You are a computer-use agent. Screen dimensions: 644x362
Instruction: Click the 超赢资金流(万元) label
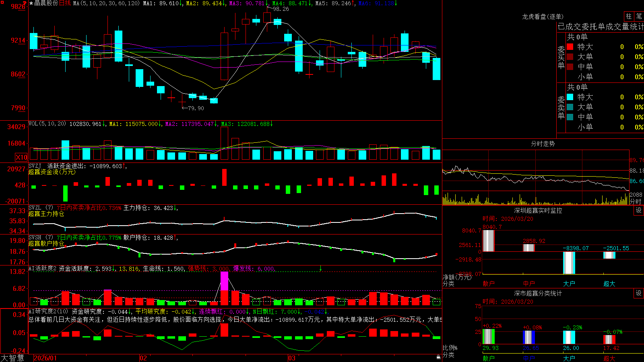tap(52, 172)
